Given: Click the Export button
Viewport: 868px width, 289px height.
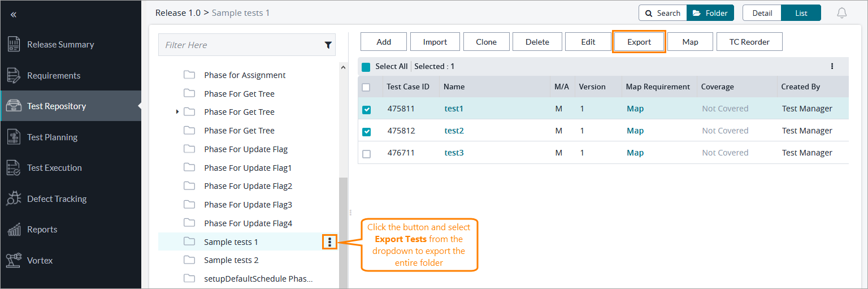Looking at the screenshot, I should tap(639, 42).
